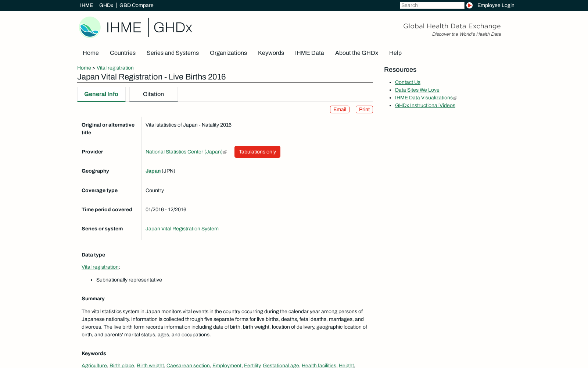This screenshot has height=368, width=588.
Task: Go to the Home menu item
Action: (91, 53)
